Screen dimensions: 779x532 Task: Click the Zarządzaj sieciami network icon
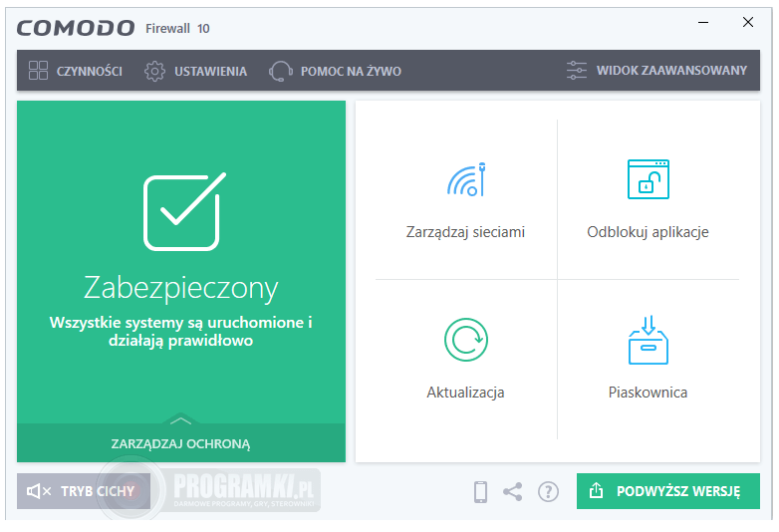coord(466,179)
